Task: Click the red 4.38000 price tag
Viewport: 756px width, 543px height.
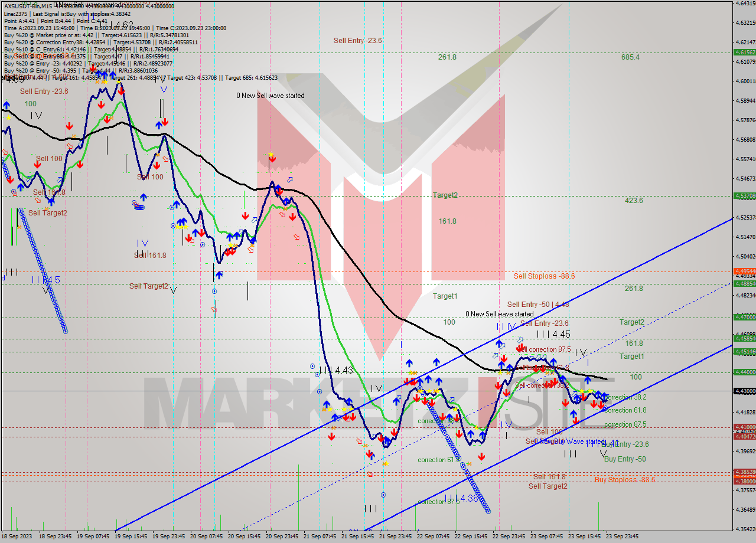Action: coord(744,481)
